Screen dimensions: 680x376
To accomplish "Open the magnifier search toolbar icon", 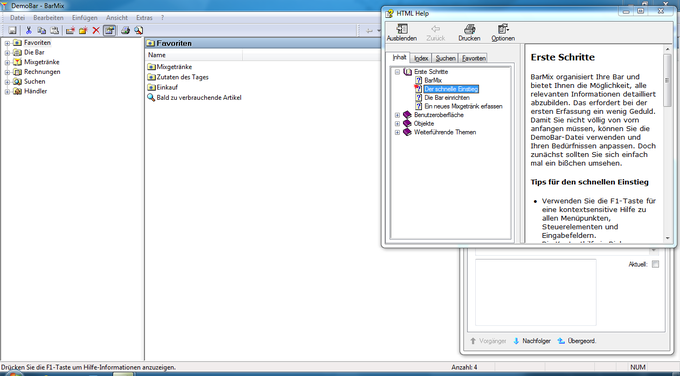I will (138, 30).
